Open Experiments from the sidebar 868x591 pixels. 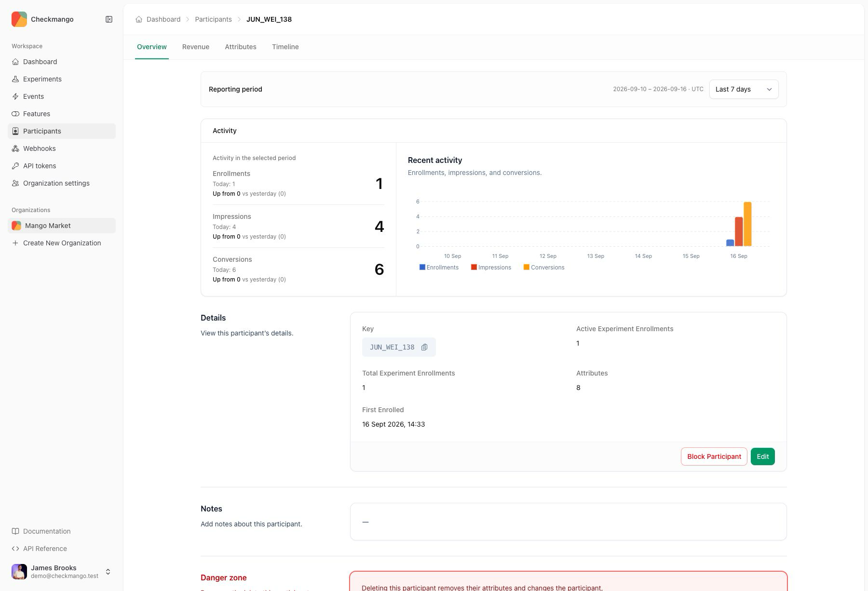pos(62,79)
